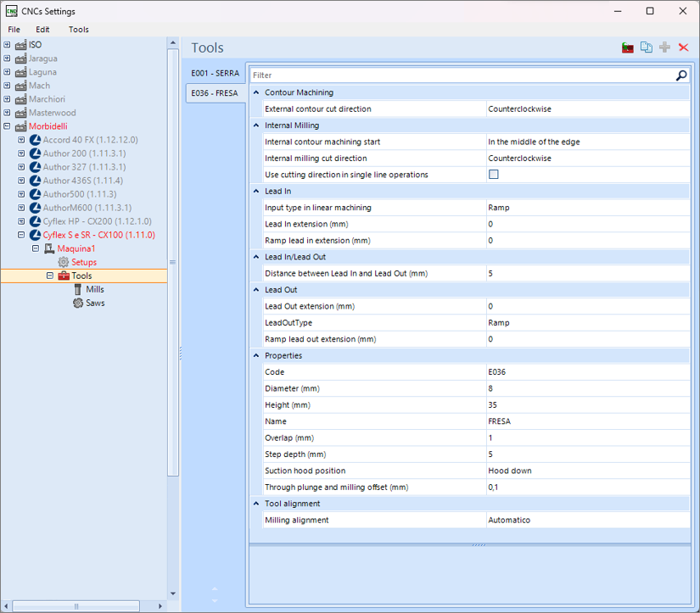Click the Marchiori factory icon
Image resolution: width=700 pixels, height=613 pixels.
point(20,99)
